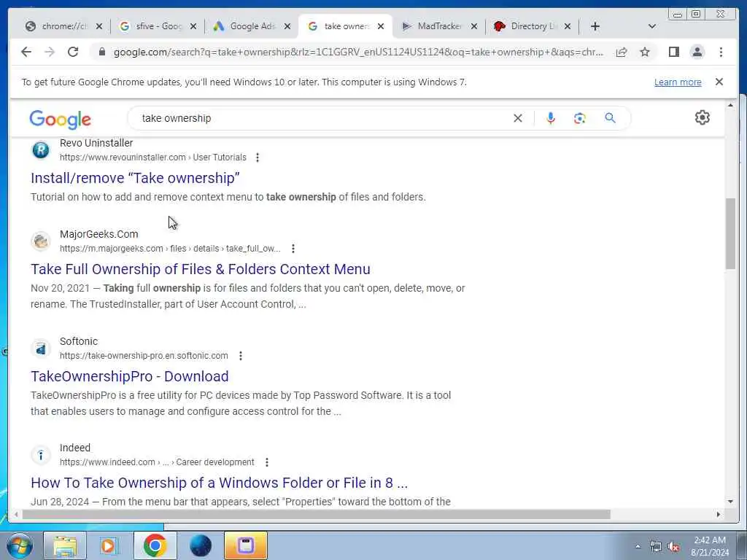Close the Google Ads tab
Image resolution: width=747 pixels, height=560 pixels.
click(x=287, y=27)
